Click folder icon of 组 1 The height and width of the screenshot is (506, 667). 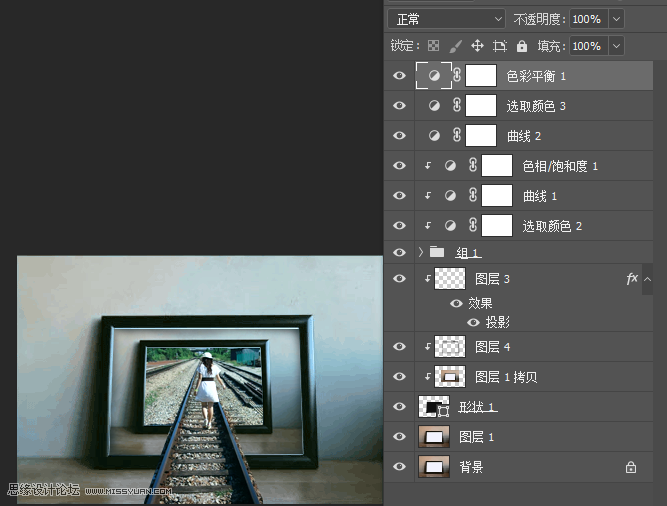tap(437, 252)
